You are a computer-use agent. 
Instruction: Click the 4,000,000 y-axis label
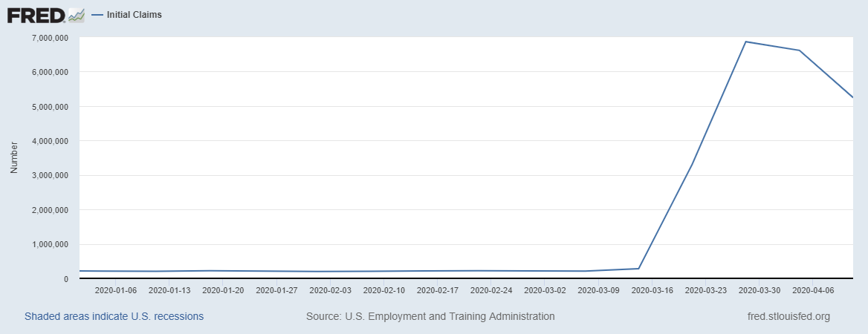pos(51,141)
